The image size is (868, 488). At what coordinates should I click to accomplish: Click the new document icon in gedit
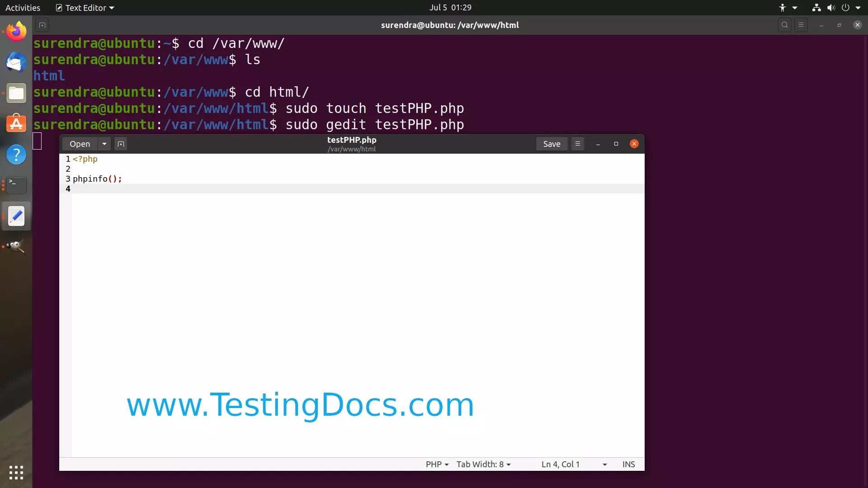[121, 144]
